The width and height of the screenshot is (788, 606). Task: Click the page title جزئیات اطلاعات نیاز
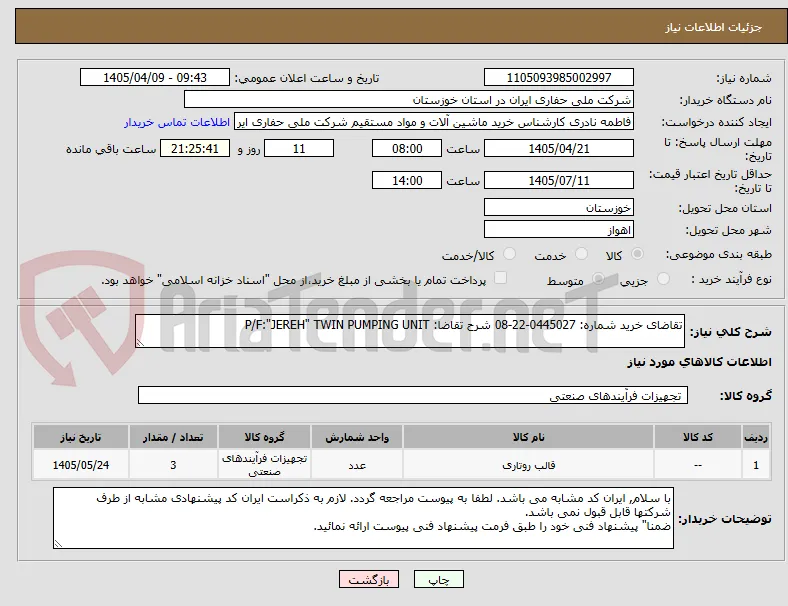click(713, 27)
